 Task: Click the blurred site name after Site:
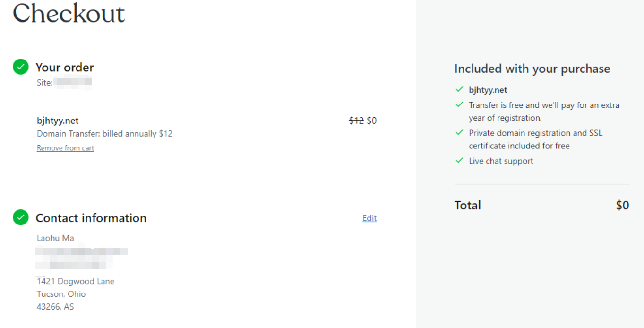point(73,83)
